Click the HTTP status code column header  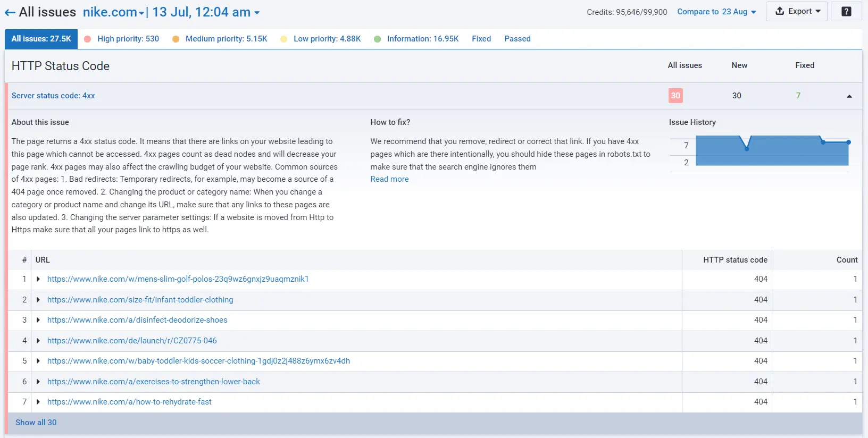coord(735,260)
